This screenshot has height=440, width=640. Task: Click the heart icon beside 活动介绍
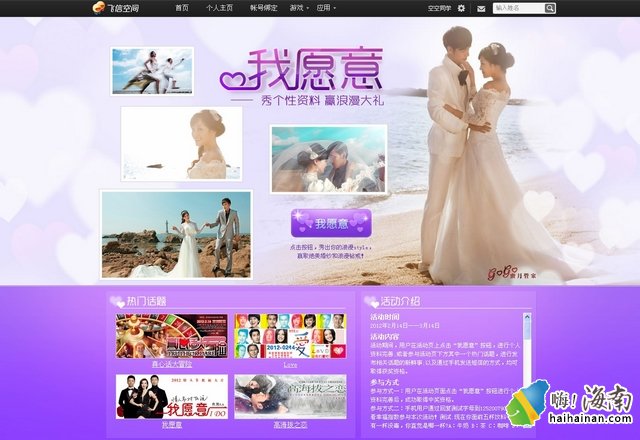(371, 302)
